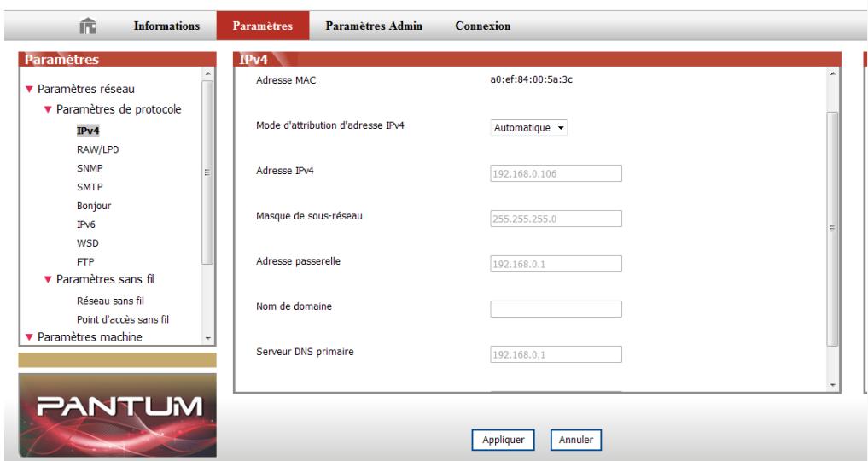
Task: Collapse the Paramètres de protocole node
Action: pos(49,110)
